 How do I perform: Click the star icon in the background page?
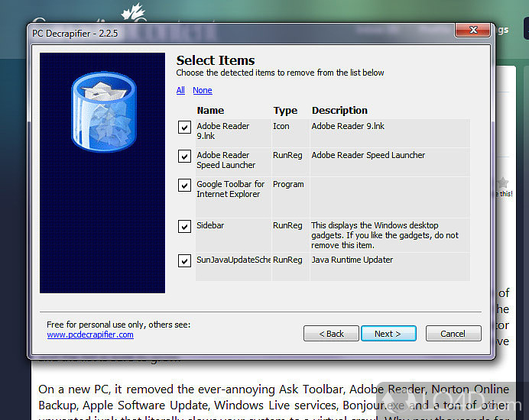pos(503,183)
